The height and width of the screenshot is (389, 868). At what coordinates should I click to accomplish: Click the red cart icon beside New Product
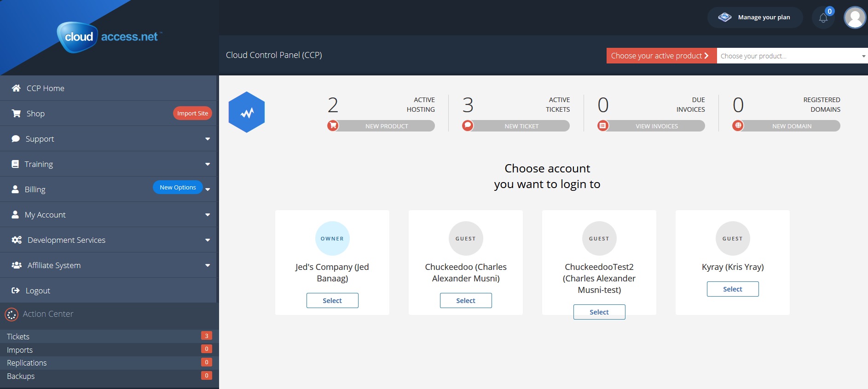coord(333,126)
